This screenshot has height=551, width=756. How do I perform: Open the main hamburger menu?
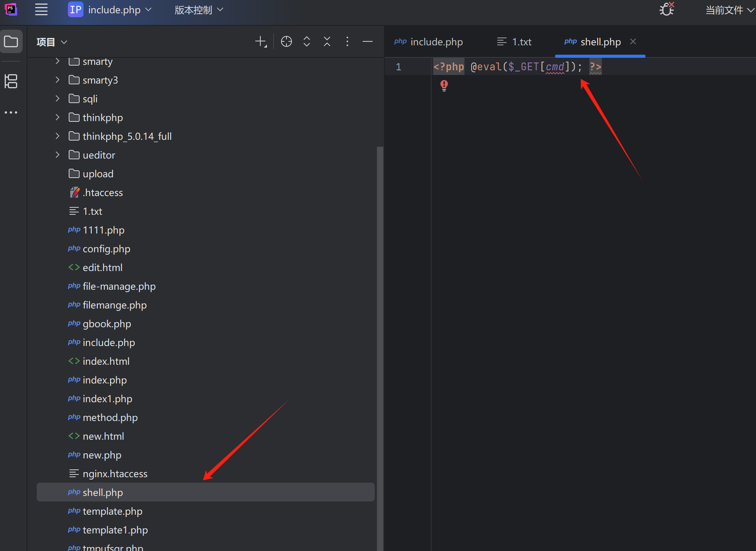coord(41,10)
